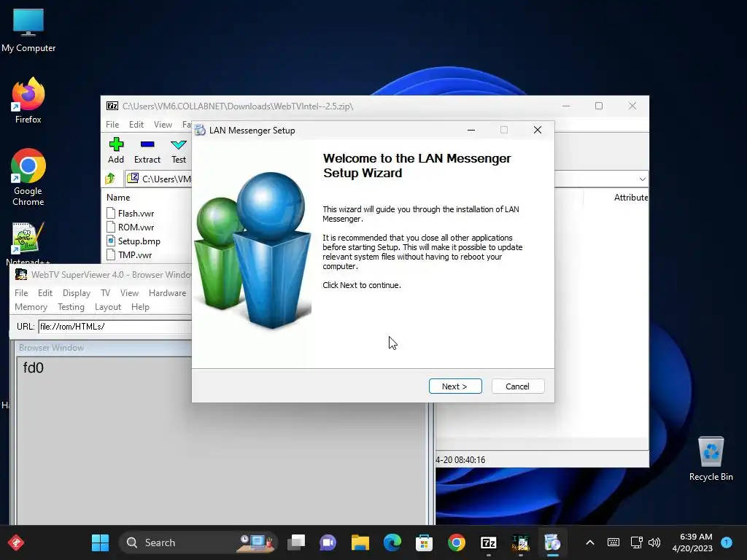
Task: Click the red diamond icon on the taskbar
Action: [16, 542]
